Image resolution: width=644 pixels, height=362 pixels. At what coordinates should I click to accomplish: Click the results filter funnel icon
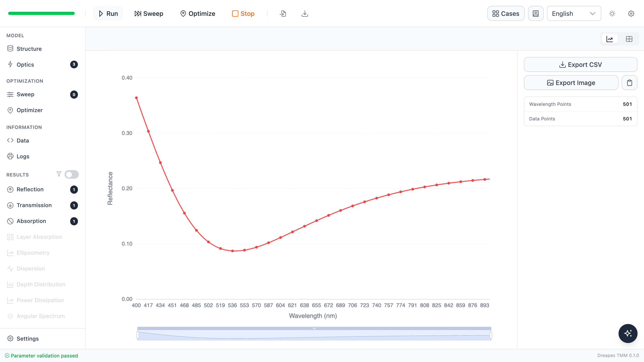click(x=59, y=174)
